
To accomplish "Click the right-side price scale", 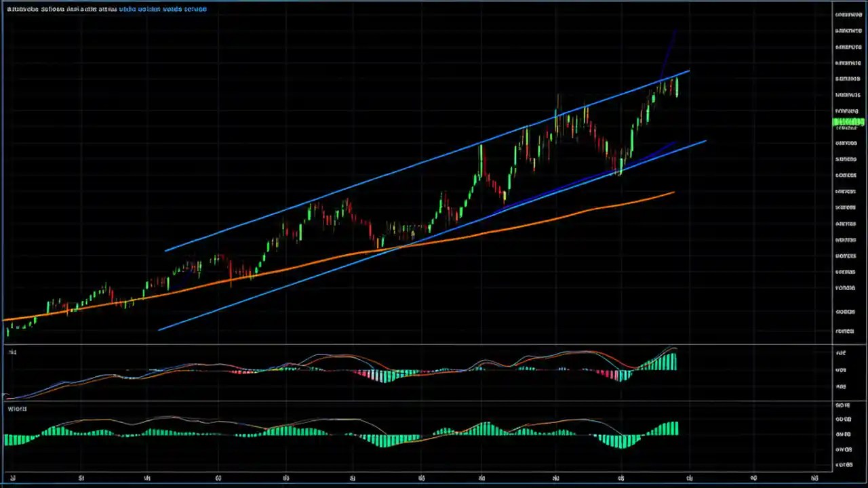I will [x=846, y=203].
